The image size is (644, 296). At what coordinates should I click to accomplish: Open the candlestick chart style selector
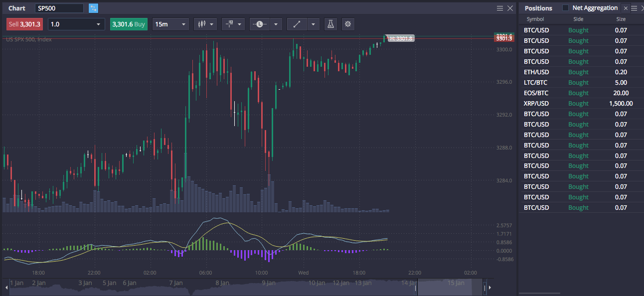click(x=205, y=24)
